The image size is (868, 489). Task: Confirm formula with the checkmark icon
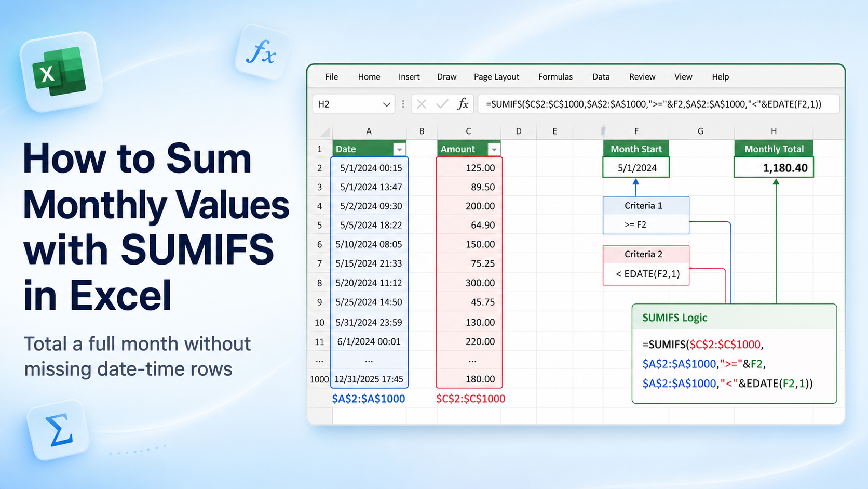442,104
